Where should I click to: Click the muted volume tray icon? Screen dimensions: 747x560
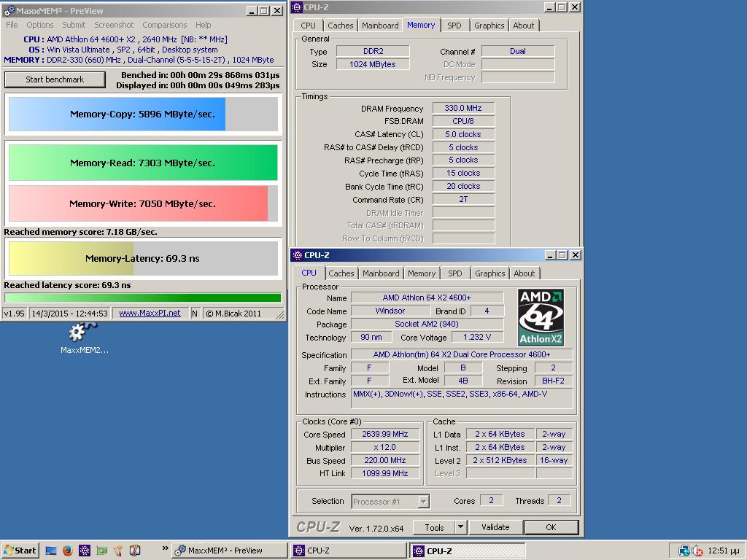[697, 551]
